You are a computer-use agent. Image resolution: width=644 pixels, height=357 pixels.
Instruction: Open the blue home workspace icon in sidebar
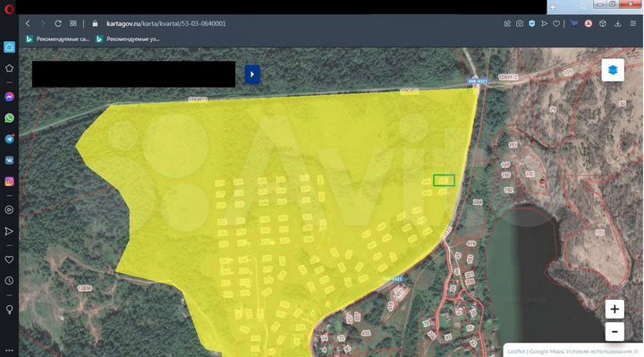point(9,47)
